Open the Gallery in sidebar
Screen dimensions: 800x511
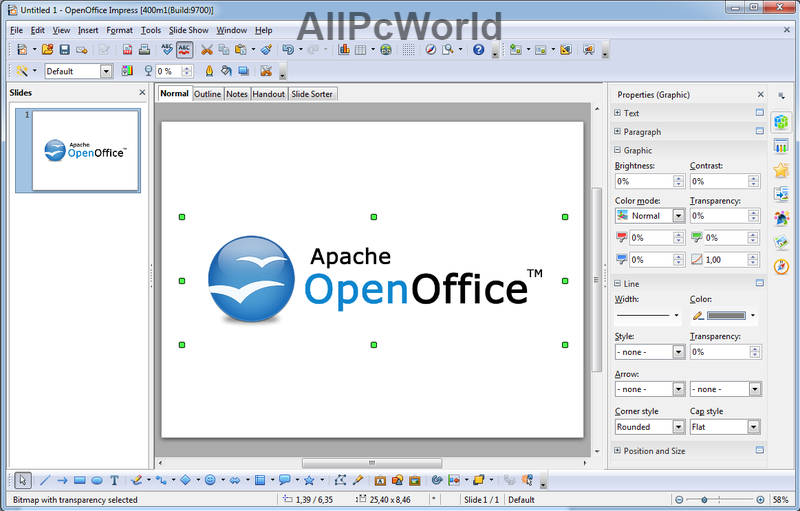tap(781, 242)
